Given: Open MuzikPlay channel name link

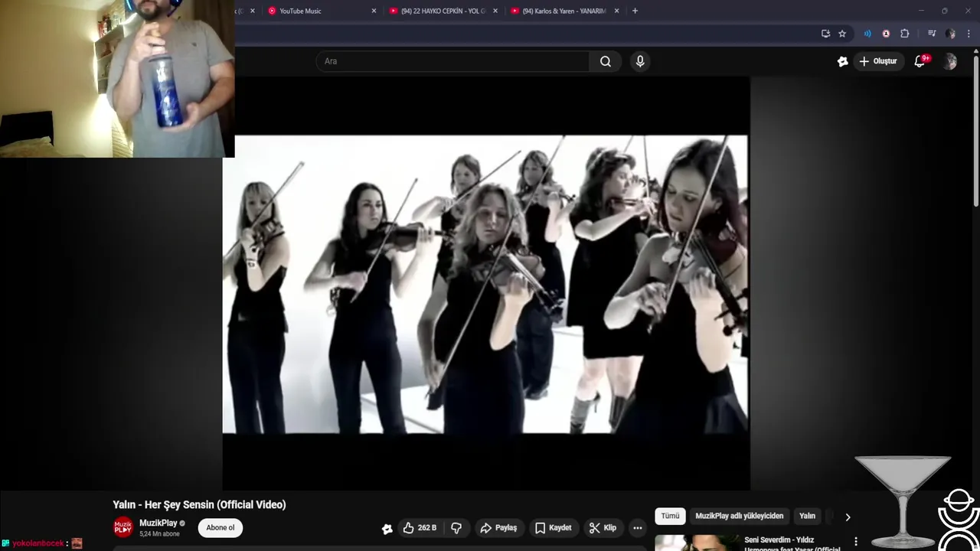Looking at the screenshot, I should (x=158, y=523).
